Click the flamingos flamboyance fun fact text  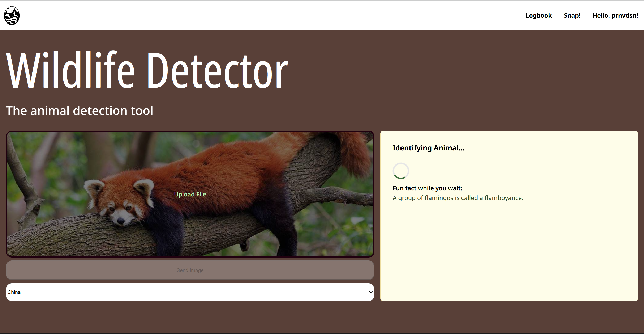458,198
